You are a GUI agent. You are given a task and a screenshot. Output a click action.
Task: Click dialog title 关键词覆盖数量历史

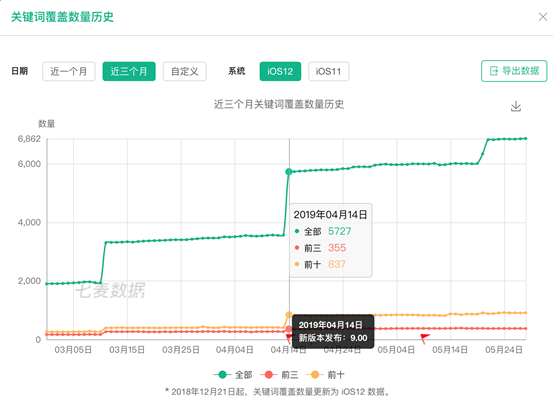(62, 17)
